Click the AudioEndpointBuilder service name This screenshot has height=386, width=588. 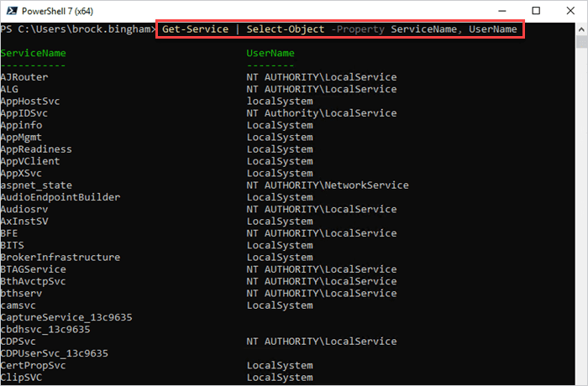click(x=60, y=197)
